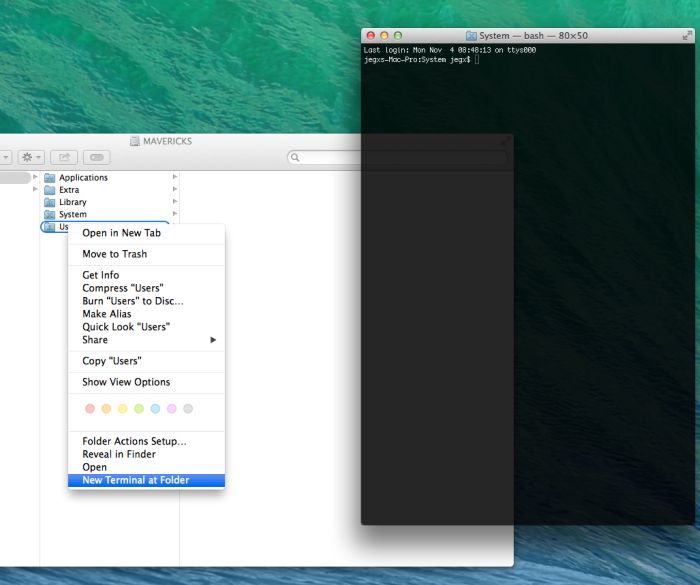Click the Terminal window title folder icon
This screenshot has width=700, height=585.
coord(471,36)
